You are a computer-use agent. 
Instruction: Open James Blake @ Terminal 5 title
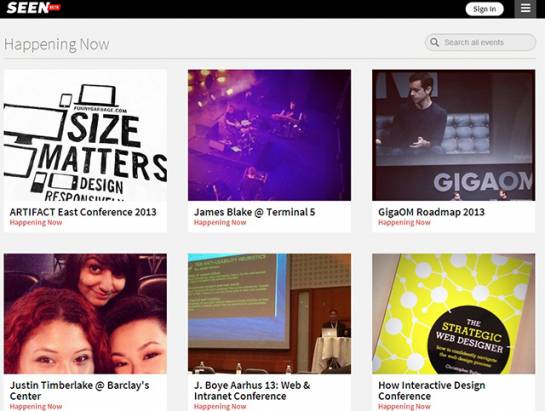coord(254,212)
